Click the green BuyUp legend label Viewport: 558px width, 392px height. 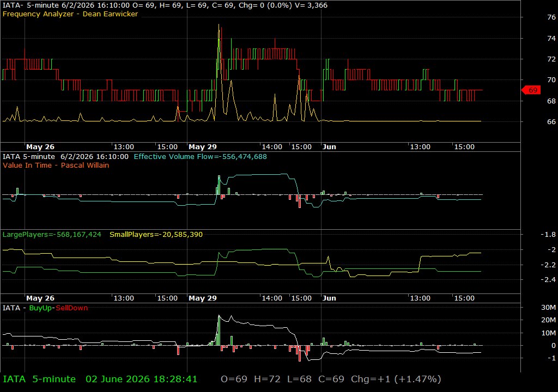(40, 308)
